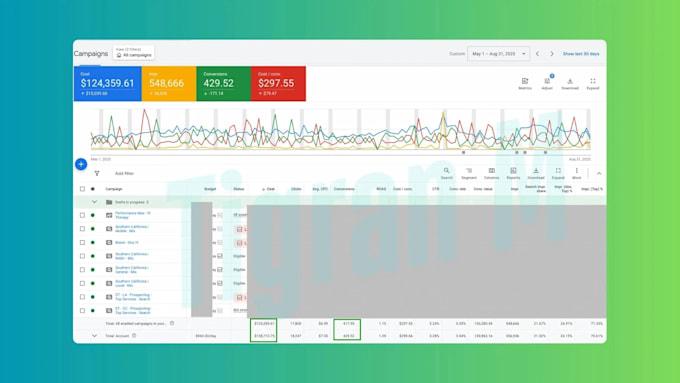The image size is (680, 383).
Task: Open the Performance Max campaign link
Action: 133,215
